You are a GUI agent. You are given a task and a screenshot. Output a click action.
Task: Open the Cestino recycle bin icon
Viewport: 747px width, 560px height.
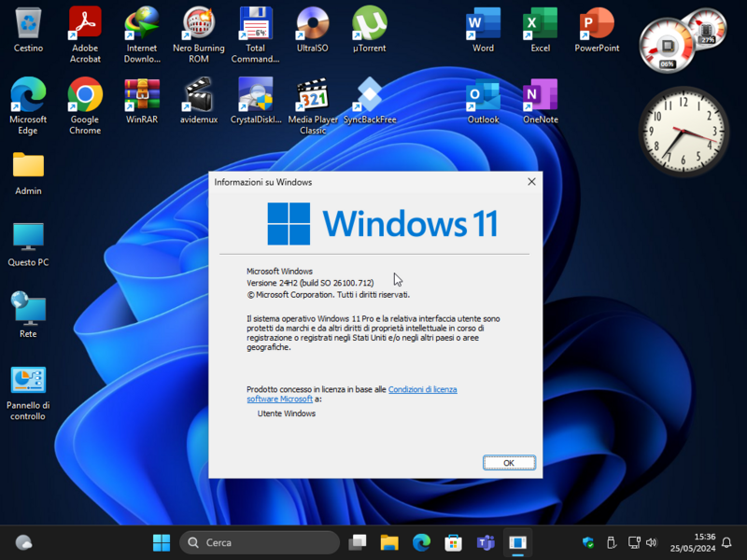tap(28, 29)
